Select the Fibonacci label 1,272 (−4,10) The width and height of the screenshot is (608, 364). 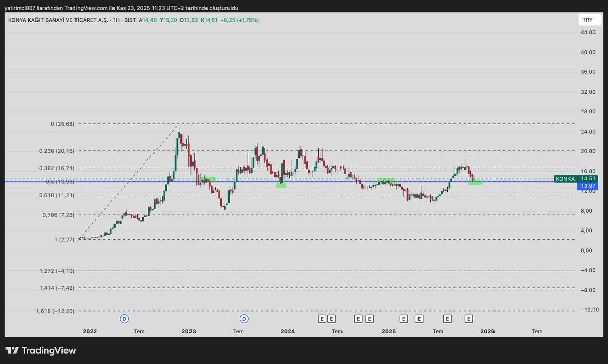(x=57, y=271)
